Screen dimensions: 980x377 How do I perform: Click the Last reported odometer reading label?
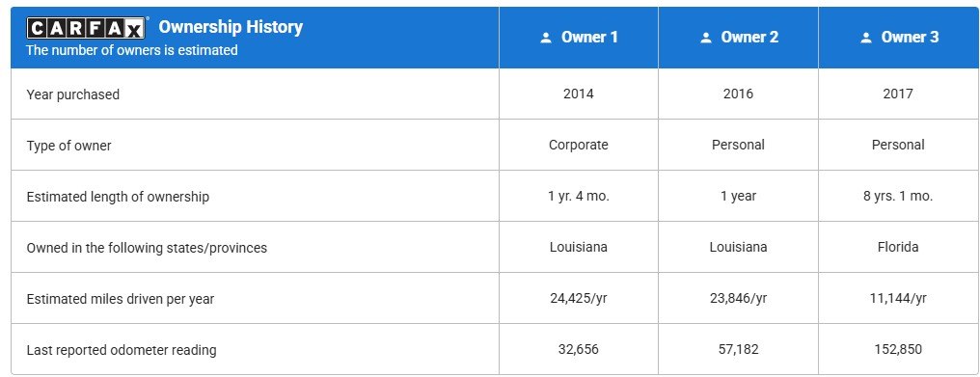122,350
